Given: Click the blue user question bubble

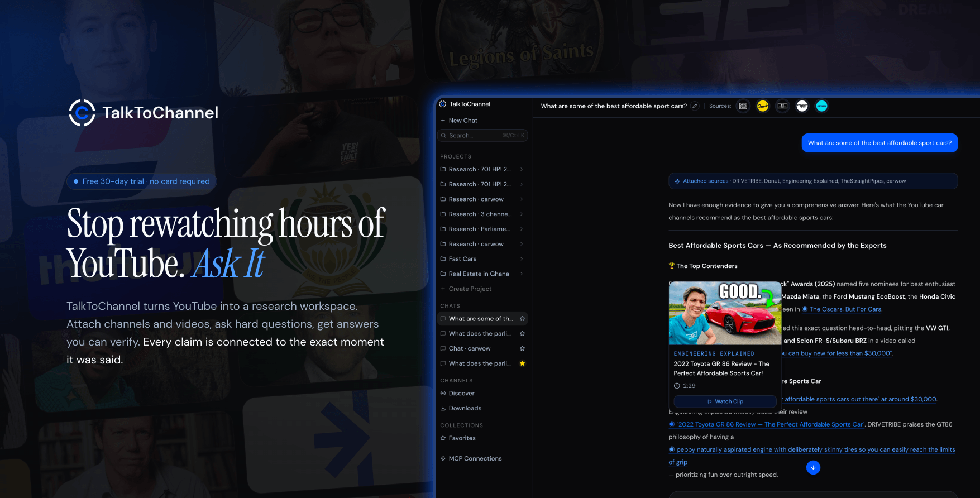Looking at the screenshot, I should tap(879, 143).
